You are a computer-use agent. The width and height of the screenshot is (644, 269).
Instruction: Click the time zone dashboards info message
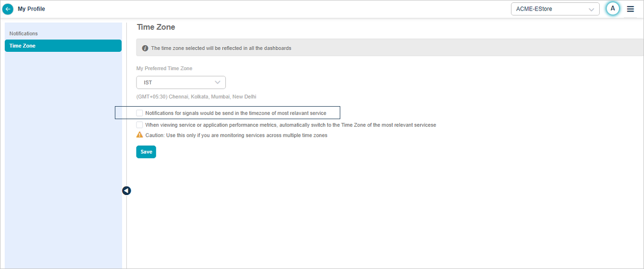(221, 48)
